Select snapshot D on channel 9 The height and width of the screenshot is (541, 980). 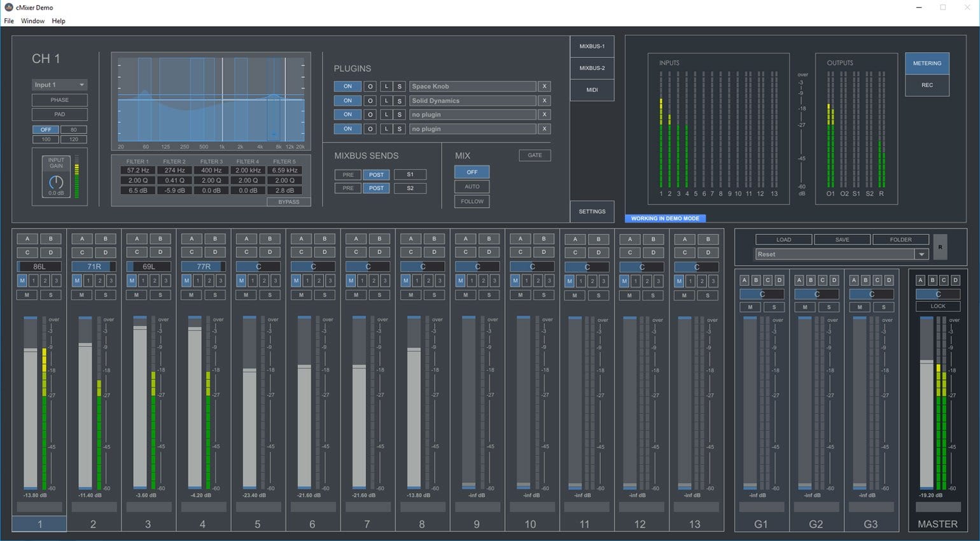(489, 253)
